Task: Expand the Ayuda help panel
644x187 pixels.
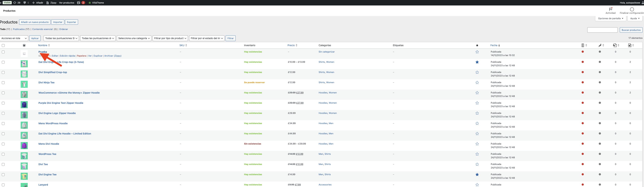Action: (635, 19)
